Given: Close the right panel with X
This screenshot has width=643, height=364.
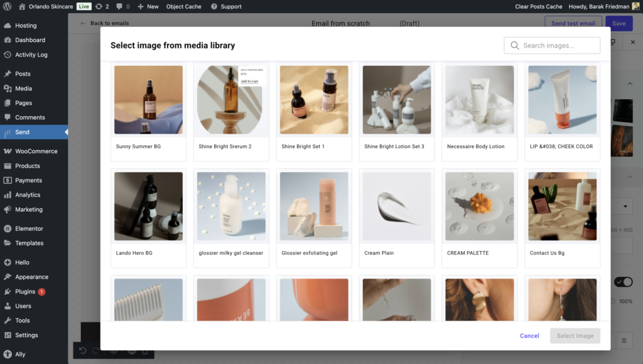Looking at the screenshot, I should click(633, 42).
